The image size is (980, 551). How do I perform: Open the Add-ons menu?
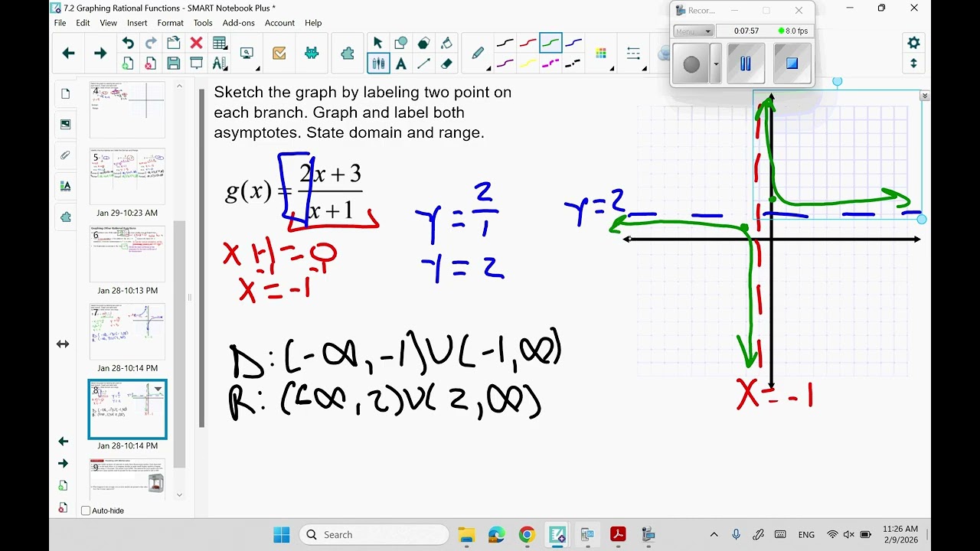click(238, 23)
